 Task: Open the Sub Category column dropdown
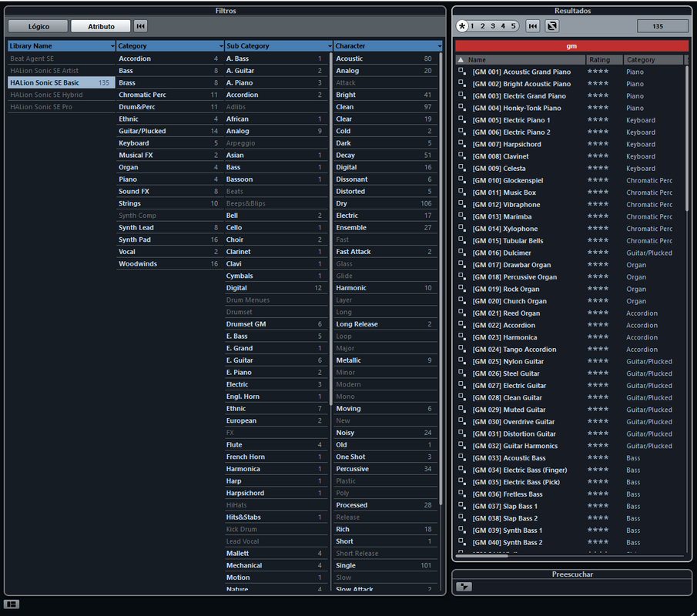(x=330, y=46)
